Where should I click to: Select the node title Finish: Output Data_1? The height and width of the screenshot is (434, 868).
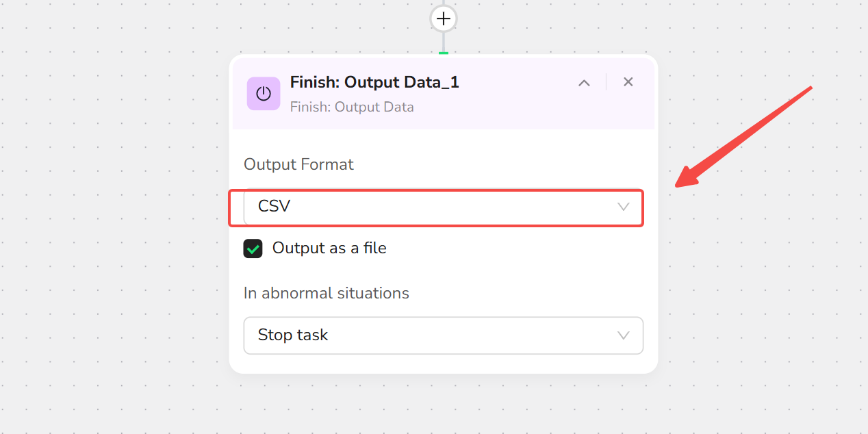374,83
